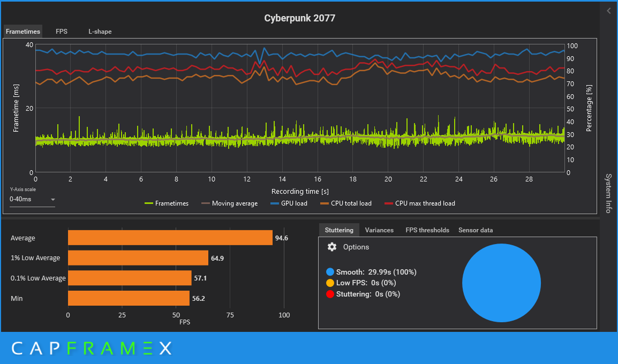Toggle the CPU total load legend entry

pyautogui.click(x=345, y=203)
